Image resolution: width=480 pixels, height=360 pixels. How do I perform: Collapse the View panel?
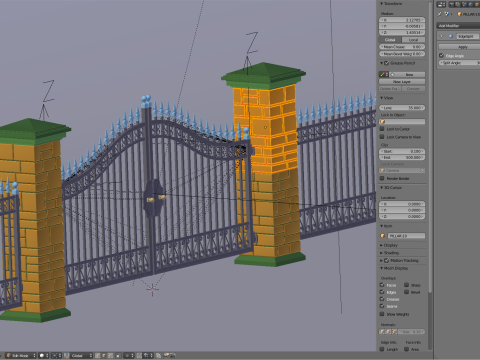[382, 98]
